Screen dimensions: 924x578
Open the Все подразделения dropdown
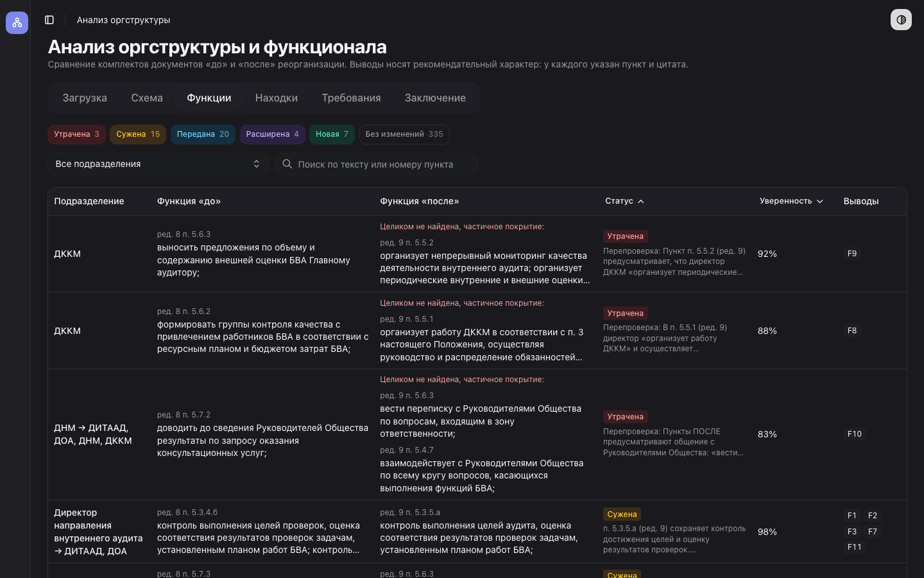click(x=158, y=164)
